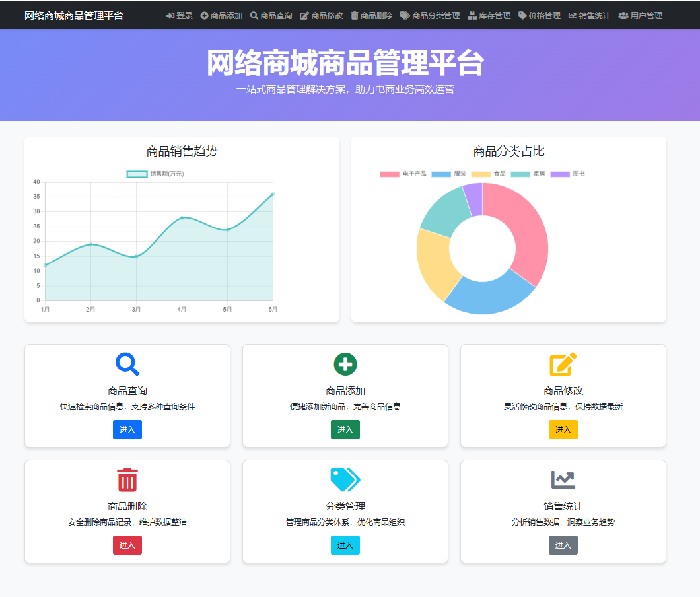
Task: Click the green plus icon for 商品添加
Action: click(x=345, y=364)
